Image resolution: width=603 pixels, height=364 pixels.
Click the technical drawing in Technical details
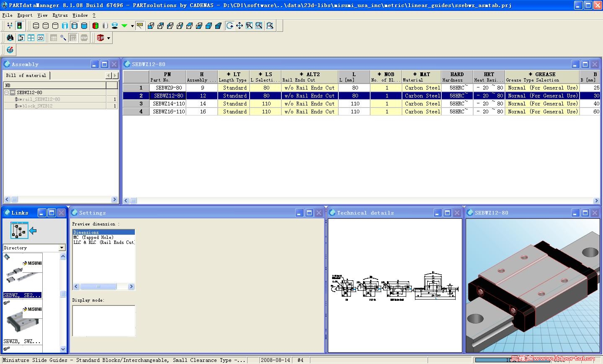point(395,286)
